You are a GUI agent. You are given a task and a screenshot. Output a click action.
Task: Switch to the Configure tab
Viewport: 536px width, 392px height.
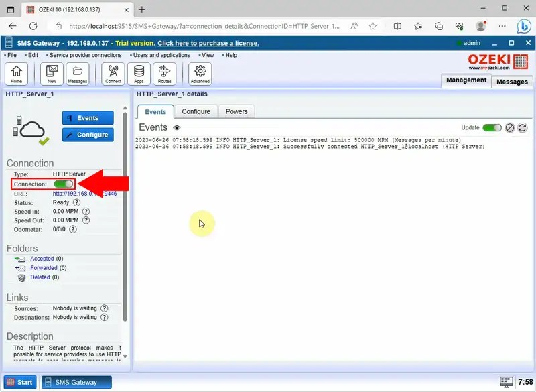[x=196, y=111]
